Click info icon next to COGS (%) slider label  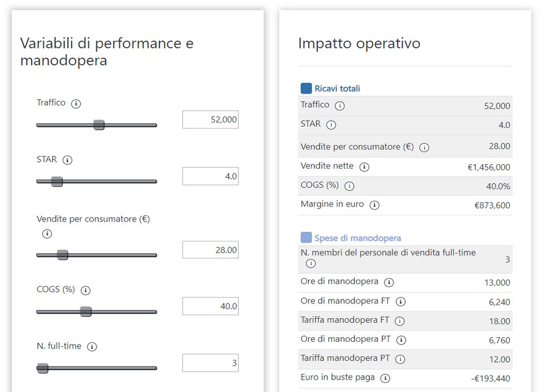pos(85,290)
